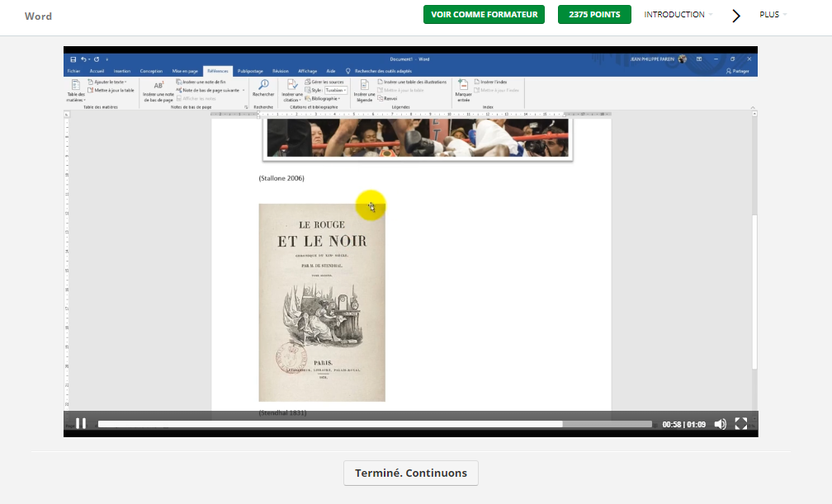Click 'Insérer une note de fin'
Viewport: 832px width, 504px height.
pyautogui.click(x=201, y=82)
